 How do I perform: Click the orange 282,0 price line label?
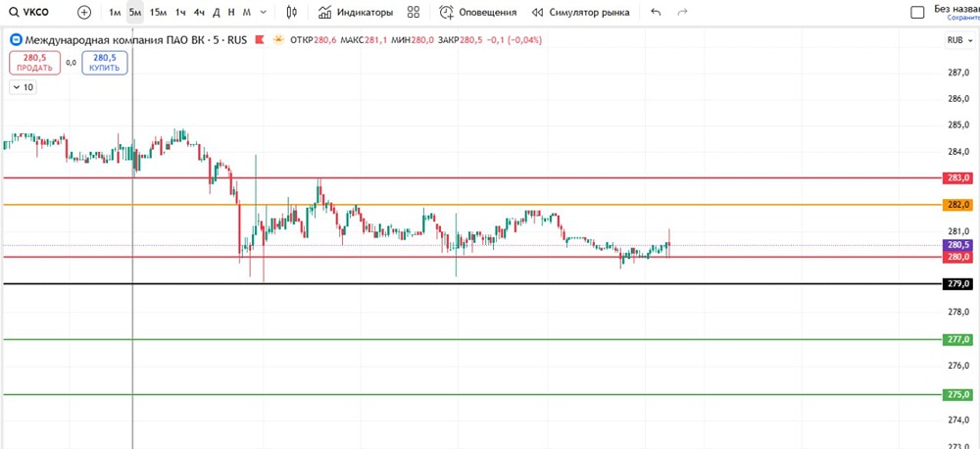click(958, 205)
